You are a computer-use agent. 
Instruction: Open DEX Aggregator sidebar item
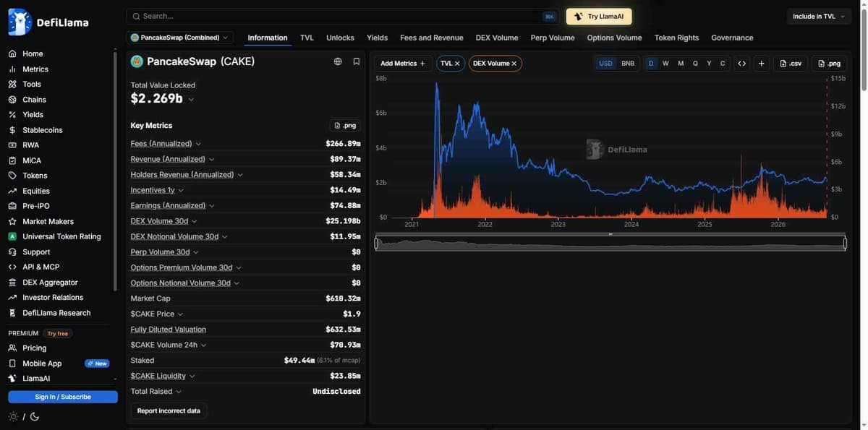[50, 283]
